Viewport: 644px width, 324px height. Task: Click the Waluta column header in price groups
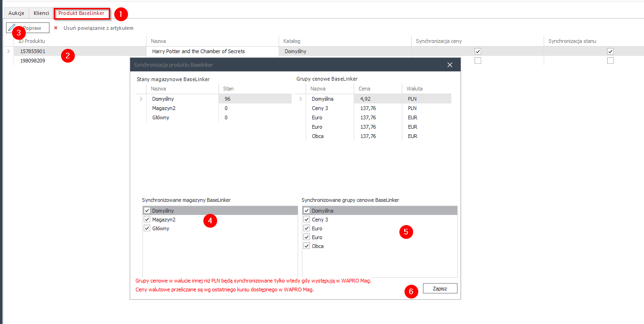pyautogui.click(x=427, y=89)
